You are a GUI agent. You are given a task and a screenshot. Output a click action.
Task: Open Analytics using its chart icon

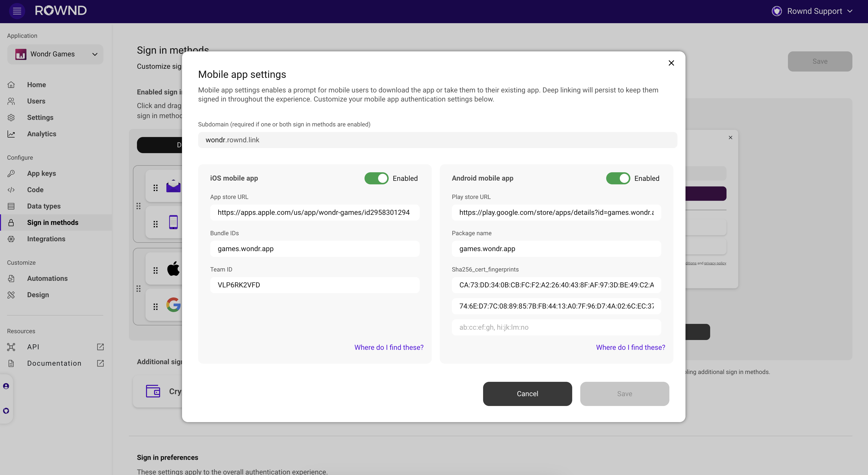click(12, 134)
